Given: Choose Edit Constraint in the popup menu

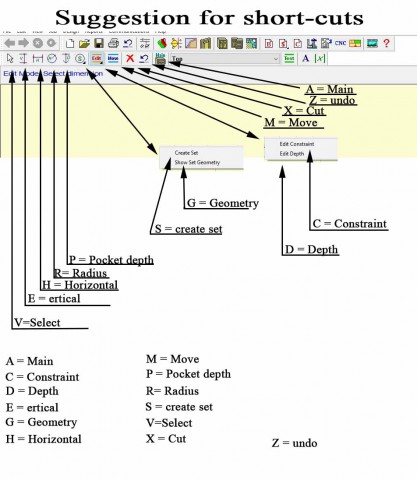Looking at the screenshot, I should coord(297,144).
